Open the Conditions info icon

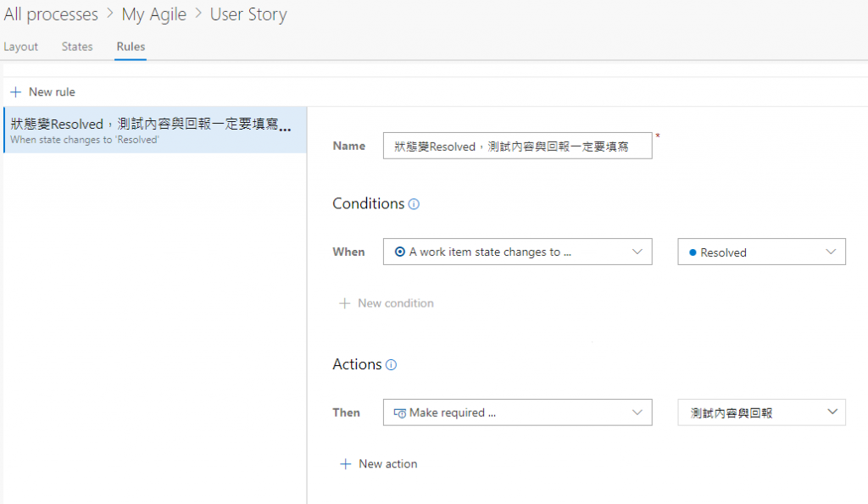click(414, 204)
